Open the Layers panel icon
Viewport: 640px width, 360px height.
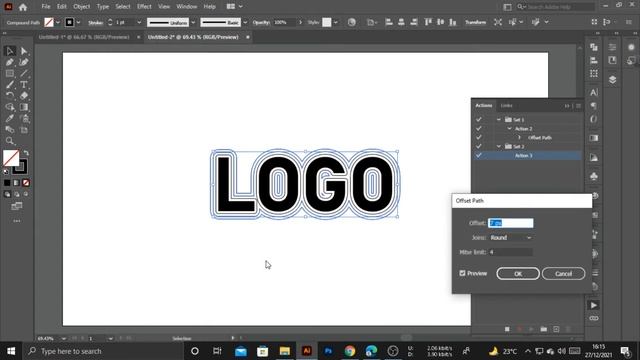pyautogui.click(x=612, y=80)
